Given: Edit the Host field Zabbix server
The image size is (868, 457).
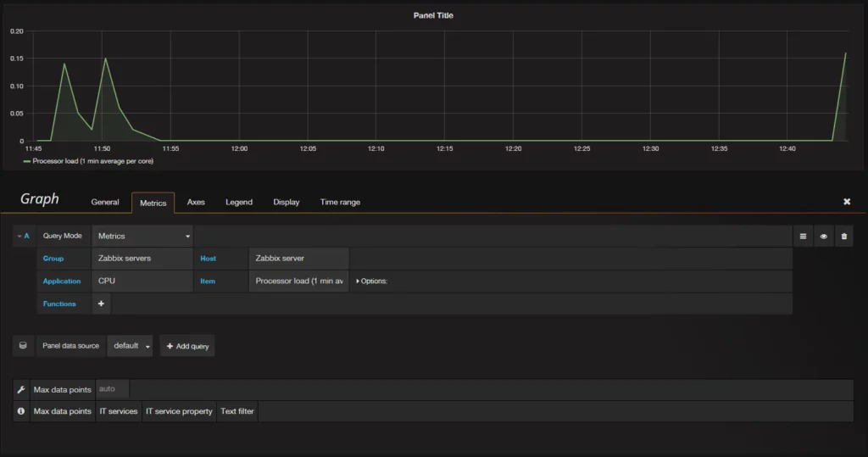Looking at the screenshot, I should pos(299,258).
